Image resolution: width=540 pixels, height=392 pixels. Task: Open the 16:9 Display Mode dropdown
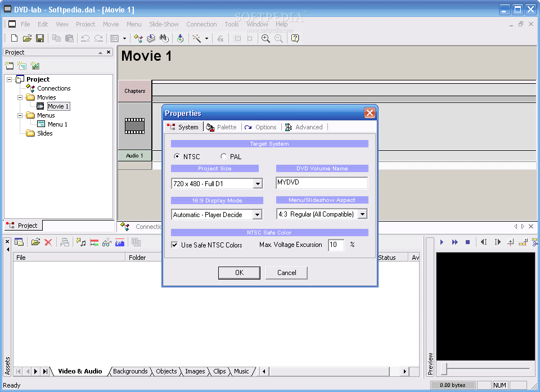tap(257, 215)
